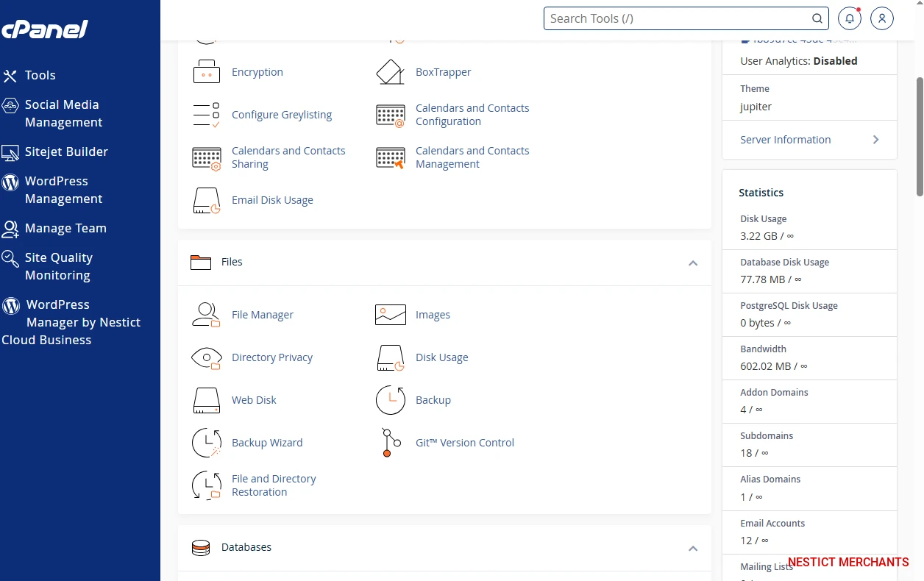Collapse the Files section

click(x=692, y=263)
